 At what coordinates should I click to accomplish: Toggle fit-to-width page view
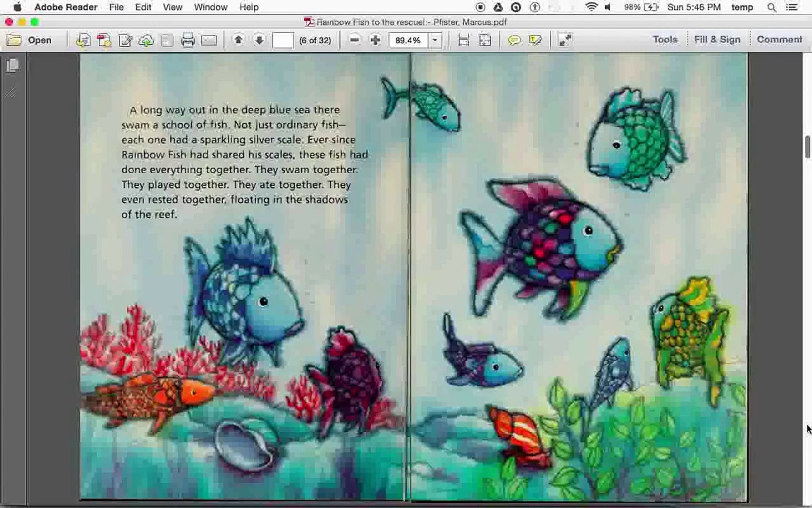pyautogui.click(x=464, y=40)
